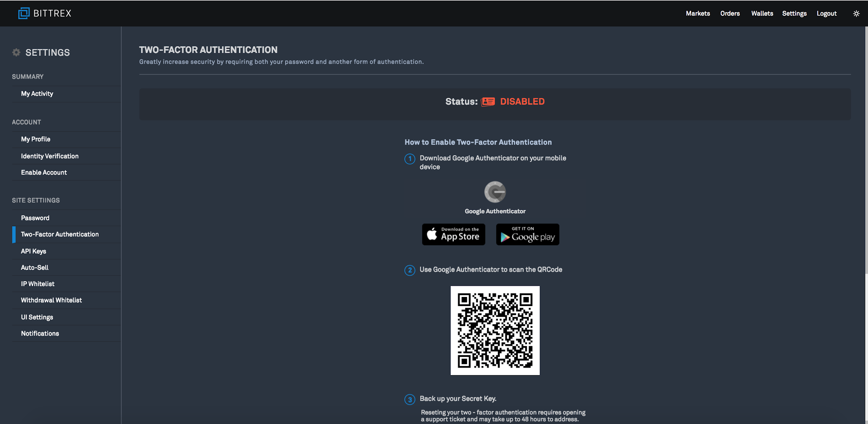Download Google Authenticator on Google Play
This screenshot has width=868, height=424.
tap(527, 234)
